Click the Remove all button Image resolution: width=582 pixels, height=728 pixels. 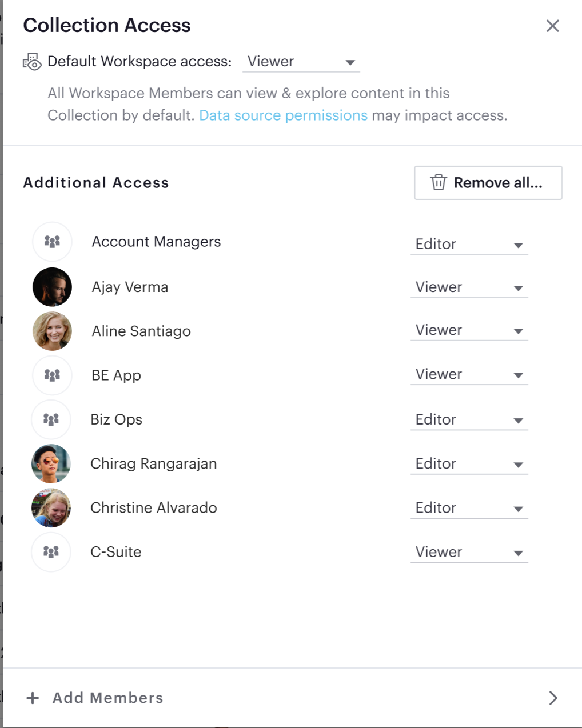(488, 183)
